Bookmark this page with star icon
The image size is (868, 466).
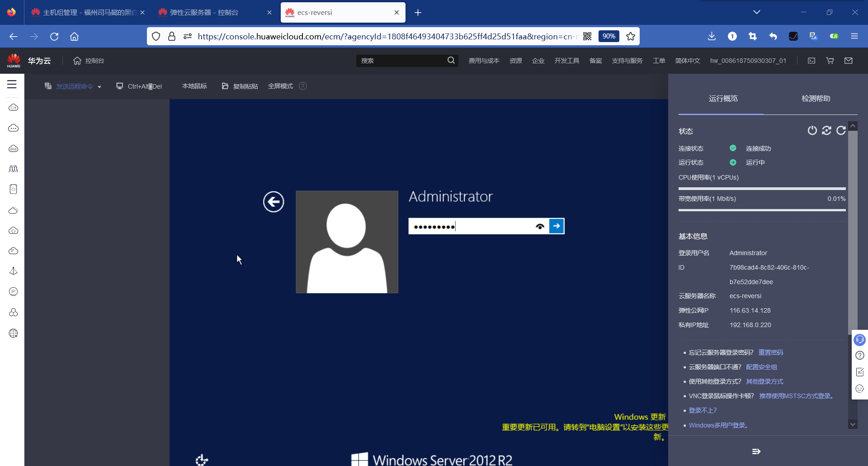pos(631,36)
